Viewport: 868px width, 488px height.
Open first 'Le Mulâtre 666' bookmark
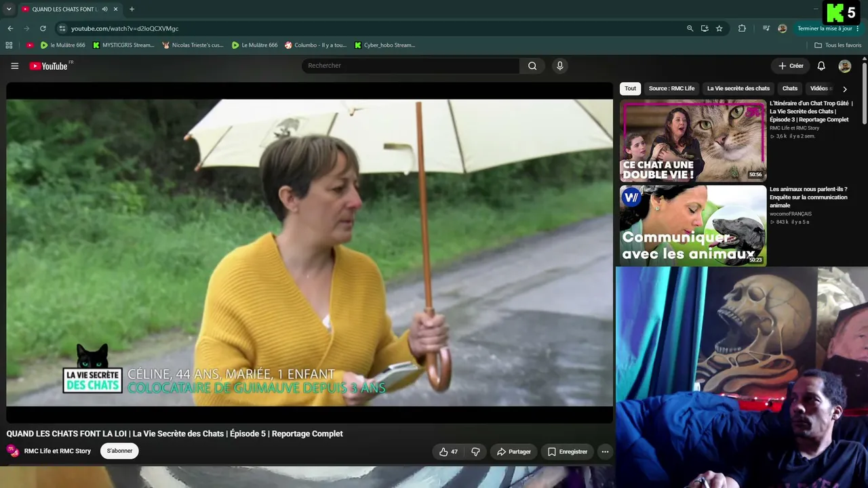click(62, 45)
